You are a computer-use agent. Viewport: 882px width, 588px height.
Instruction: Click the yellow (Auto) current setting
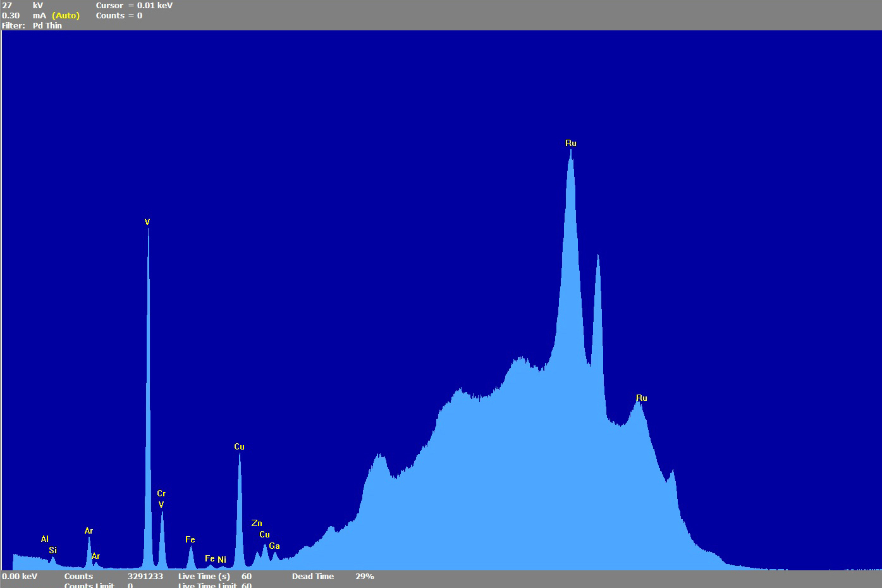[66, 15]
